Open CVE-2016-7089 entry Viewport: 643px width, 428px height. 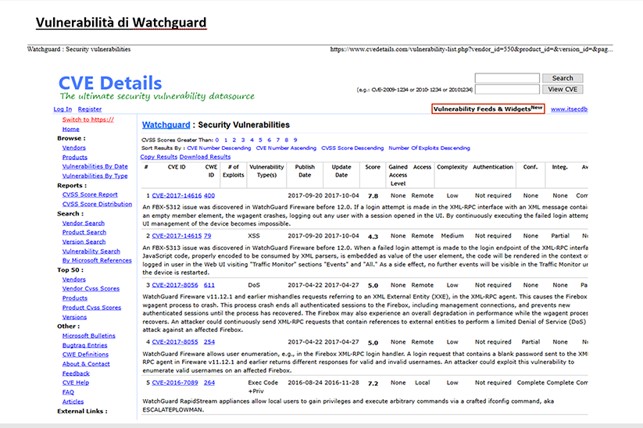point(175,383)
